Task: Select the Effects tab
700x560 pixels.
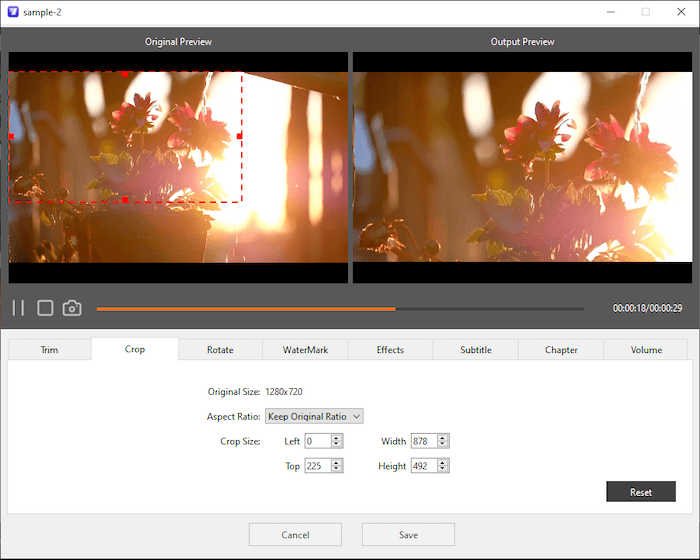Action: tap(390, 350)
